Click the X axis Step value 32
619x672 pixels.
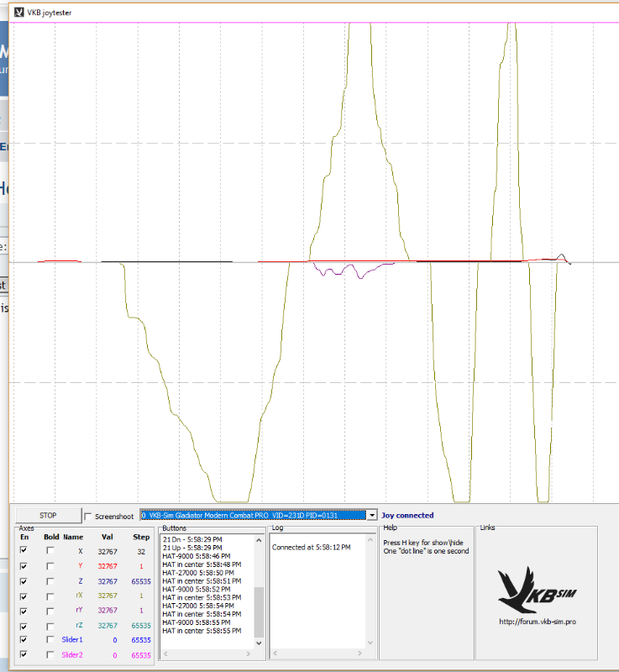[x=141, y=552]
